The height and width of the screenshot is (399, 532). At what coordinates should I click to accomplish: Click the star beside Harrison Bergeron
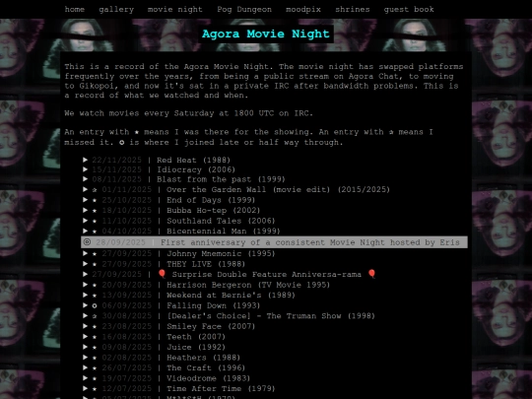coord(95,285)
